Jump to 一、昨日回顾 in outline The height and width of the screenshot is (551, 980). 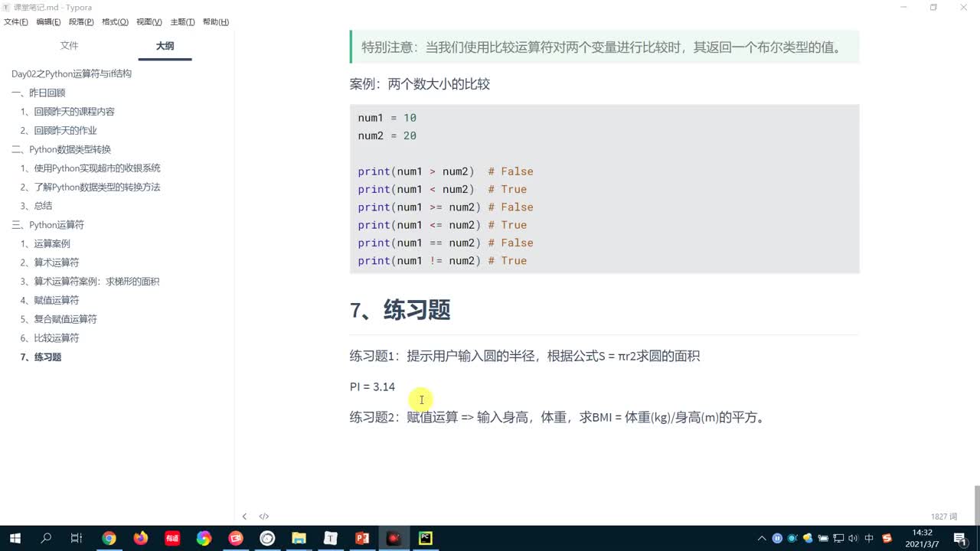(x=38, y=93)
